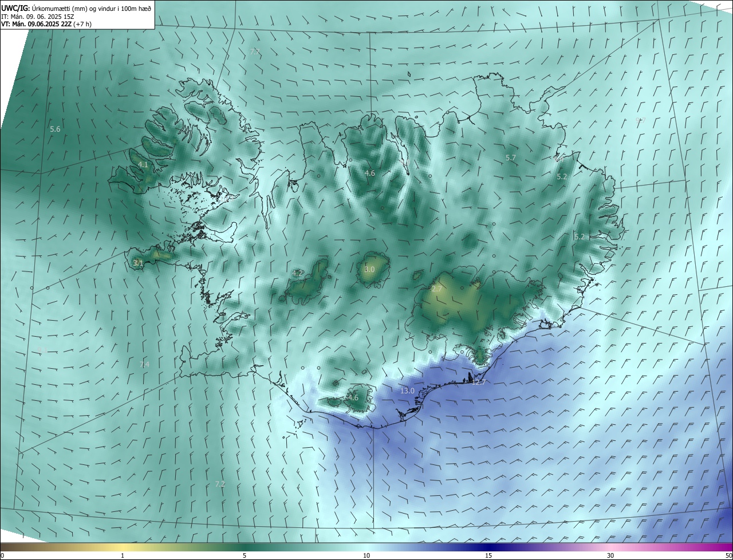This screenshot has width=733, height=560.
Task: Select the 5 tick label on the color scale
Action: pos(245,555)
